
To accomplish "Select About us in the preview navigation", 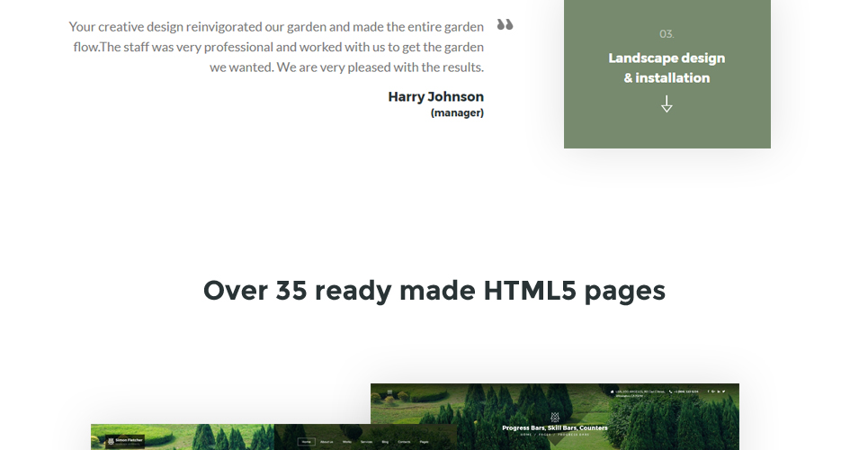I will point(327,442).
